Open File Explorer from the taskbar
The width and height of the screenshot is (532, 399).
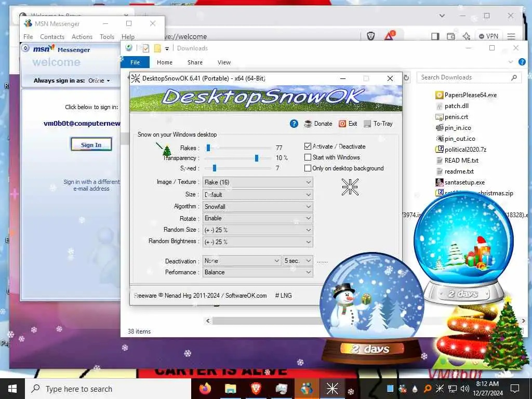click(x=230, y=389)
